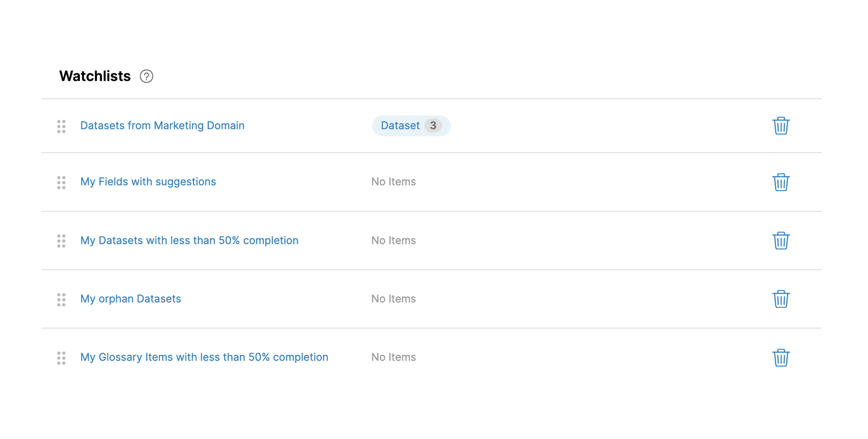Open the My Glossary Items with less than 50% completion watchlist
Viewport: 868px width, 439px height.
click(204, 357)
